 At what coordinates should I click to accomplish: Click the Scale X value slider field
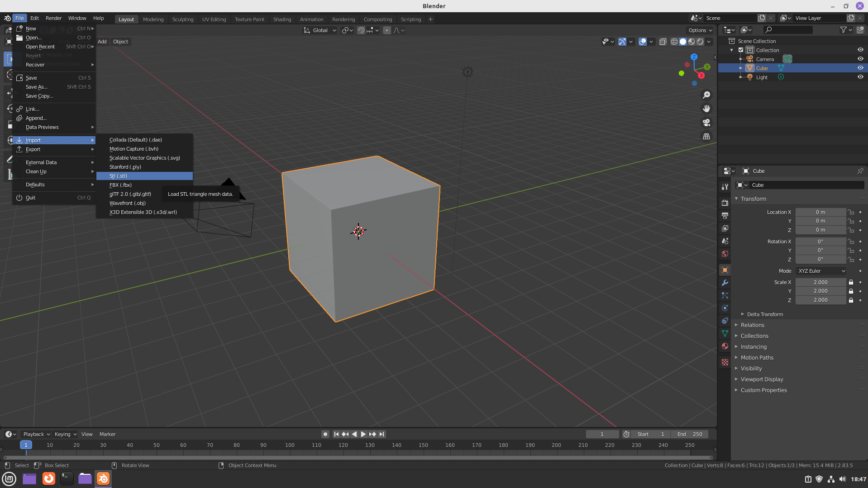point(820,282)
